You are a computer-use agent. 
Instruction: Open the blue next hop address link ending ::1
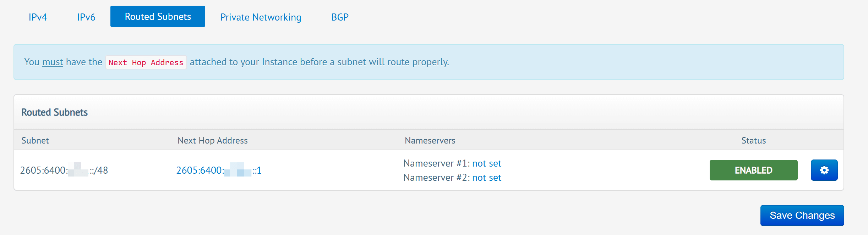tap(219, 170)
